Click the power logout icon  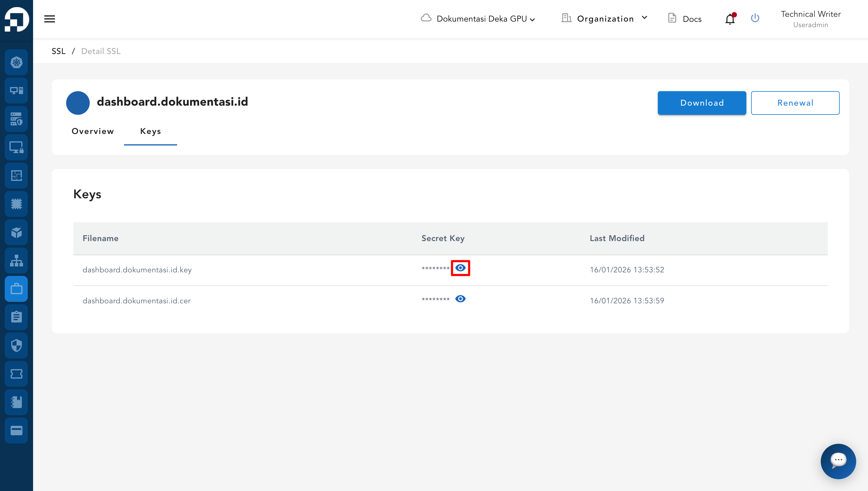(x=755, y=18)
